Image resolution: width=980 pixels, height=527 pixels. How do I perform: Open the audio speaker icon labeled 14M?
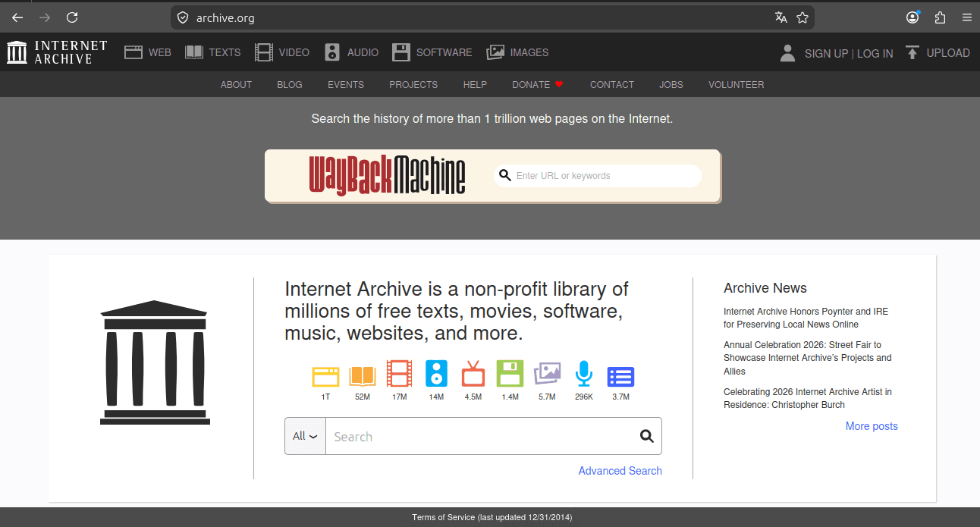[x=436, y=374]
